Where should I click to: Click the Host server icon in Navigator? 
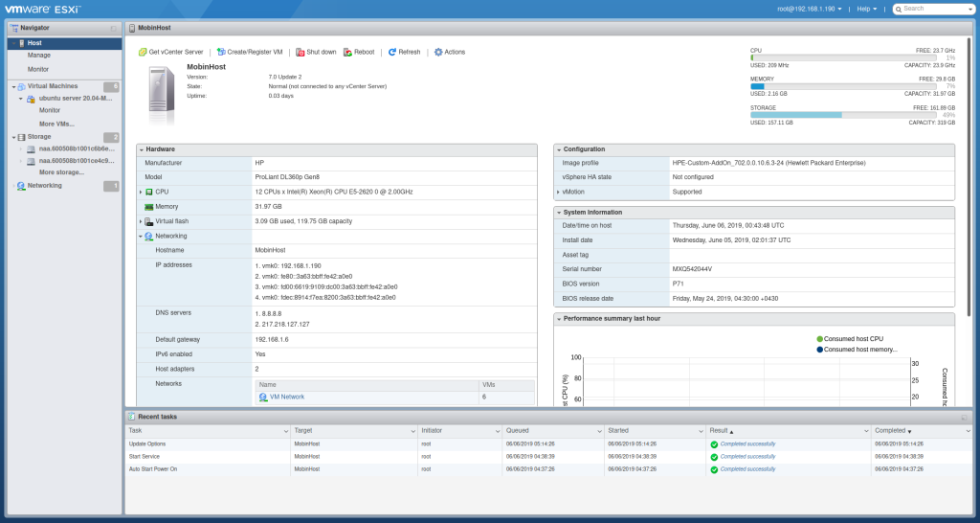22,43
